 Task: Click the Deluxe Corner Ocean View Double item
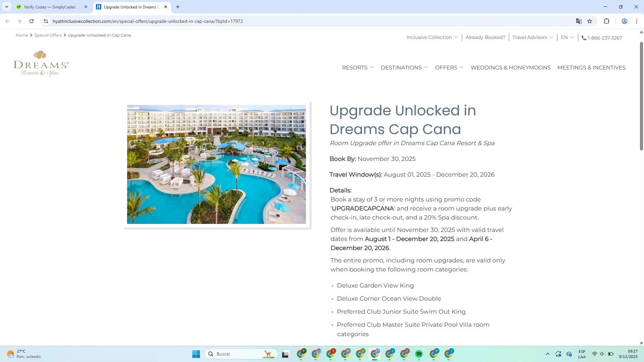[389, 299]
